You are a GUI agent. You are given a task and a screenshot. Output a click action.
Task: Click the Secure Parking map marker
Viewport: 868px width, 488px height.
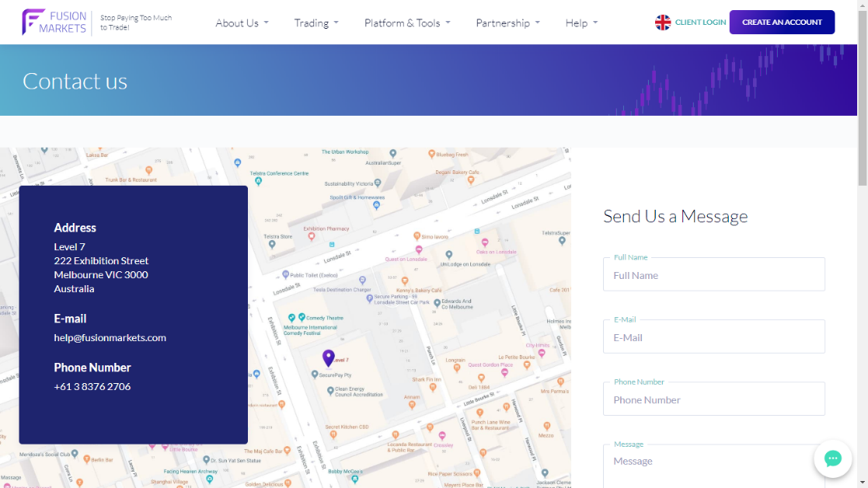pos(370,298)
